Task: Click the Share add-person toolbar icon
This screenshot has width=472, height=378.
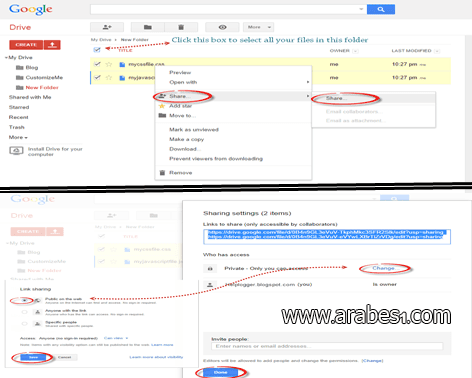Action: [x=107, y=27]
